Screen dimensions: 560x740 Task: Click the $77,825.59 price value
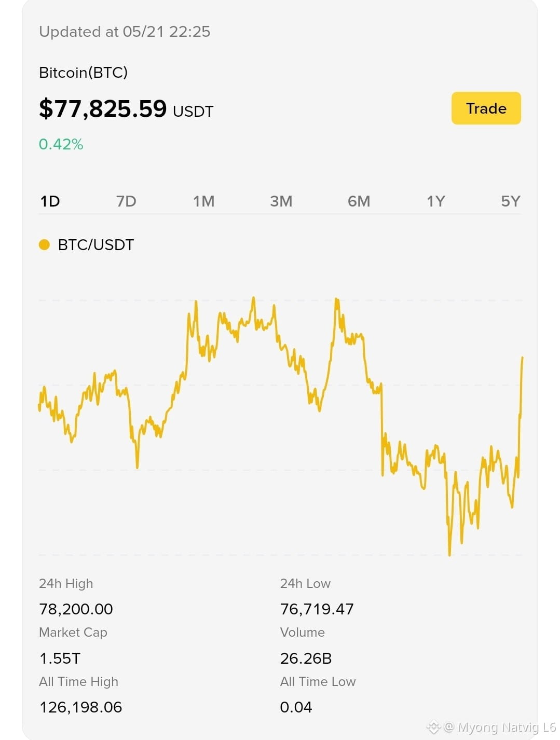pyautogui.click(x=103, y=109)
